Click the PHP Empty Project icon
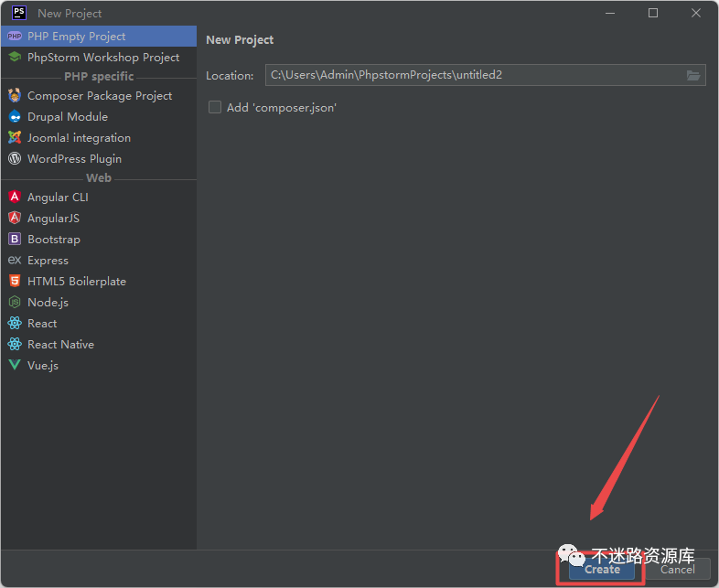The height and width of the screenshot is (588, 719). (x=15, y=37)
